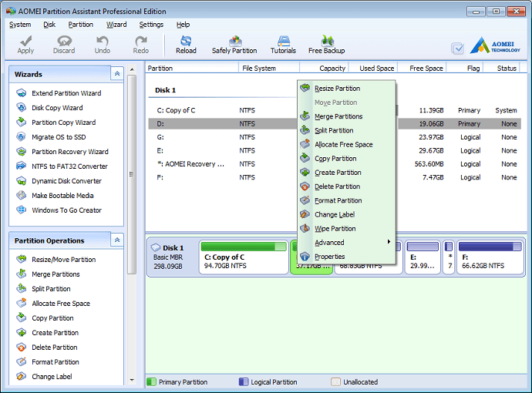This screenshot has height=393, width=532.
Task: Open the Wizard menu in menu bar
Action: point(116,25)
